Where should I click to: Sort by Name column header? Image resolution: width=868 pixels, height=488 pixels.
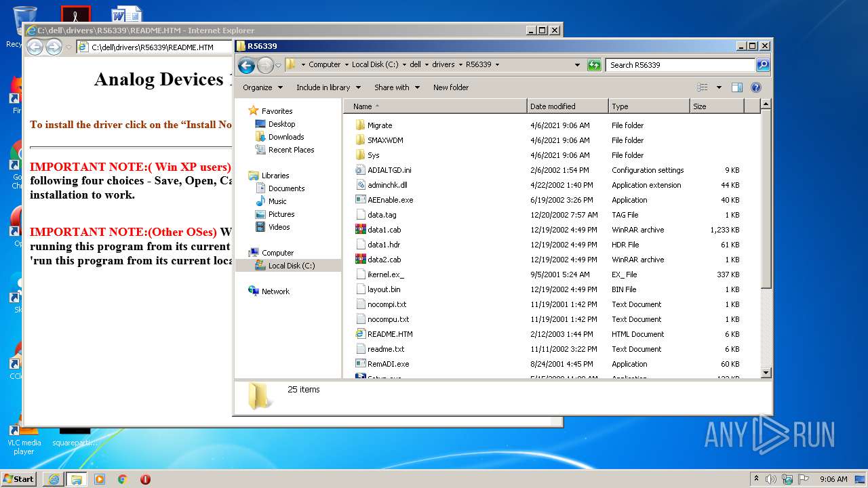(x=435, y=106)
